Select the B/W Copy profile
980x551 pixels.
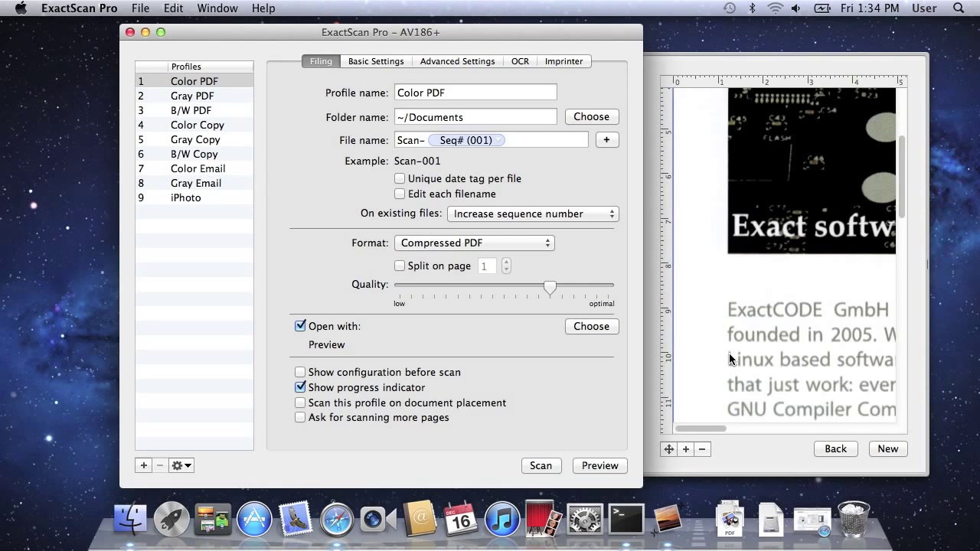pos(194,154)
